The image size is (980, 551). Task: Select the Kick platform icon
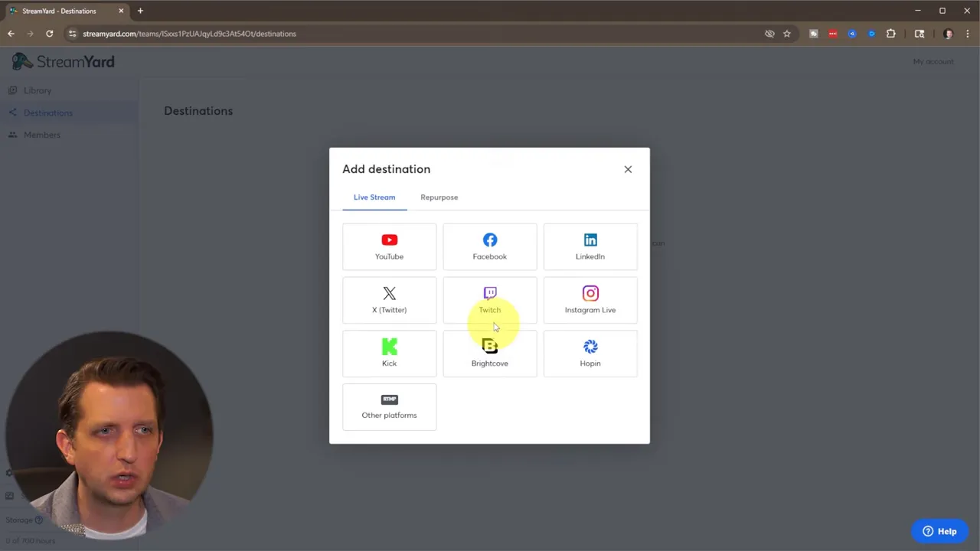(x=389, y=353)
